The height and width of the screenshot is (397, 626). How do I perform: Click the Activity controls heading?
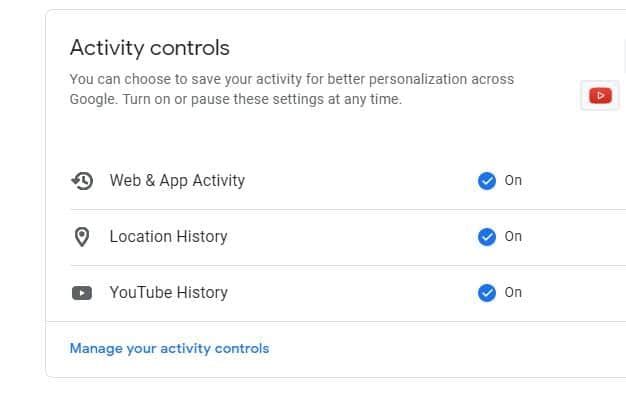[x=150, y=48]
